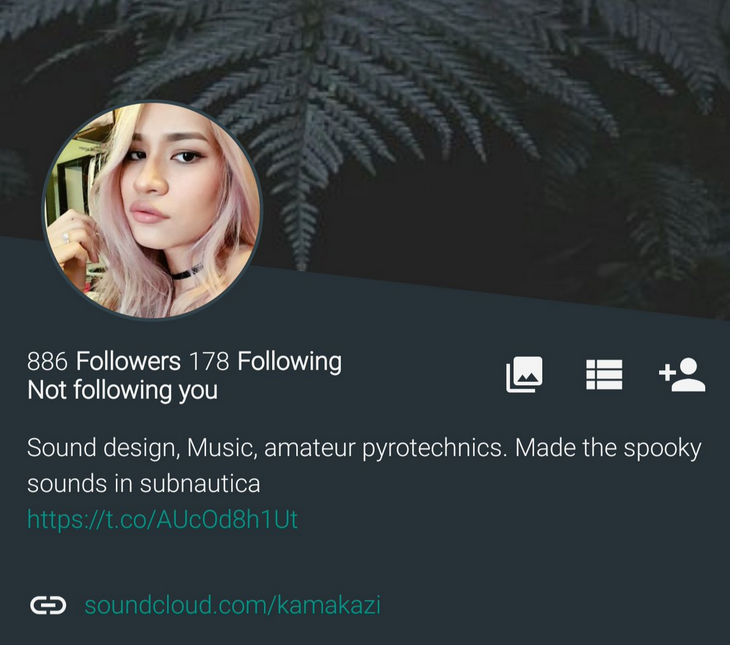The height and width of the screenshot is (645, 730).
Task: Open the https://t.co/AUcOd8h1Ut link
Action: coord(162,519)
